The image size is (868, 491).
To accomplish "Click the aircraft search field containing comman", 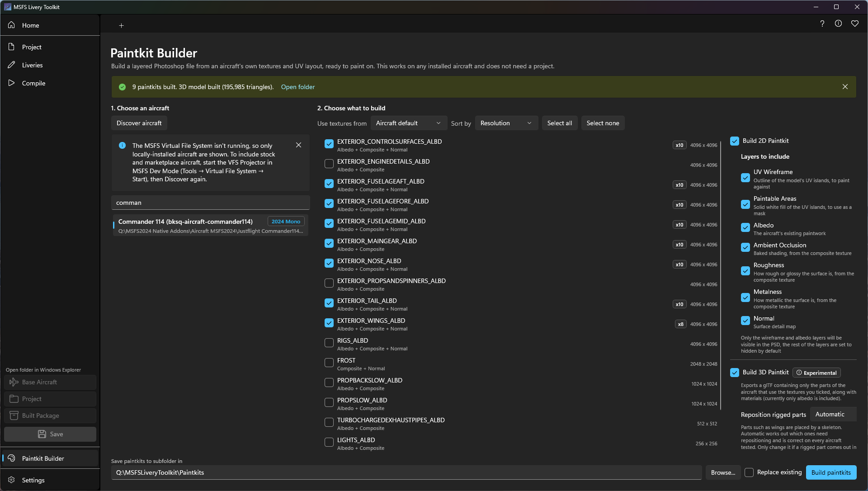I will (x=211, y=203).
